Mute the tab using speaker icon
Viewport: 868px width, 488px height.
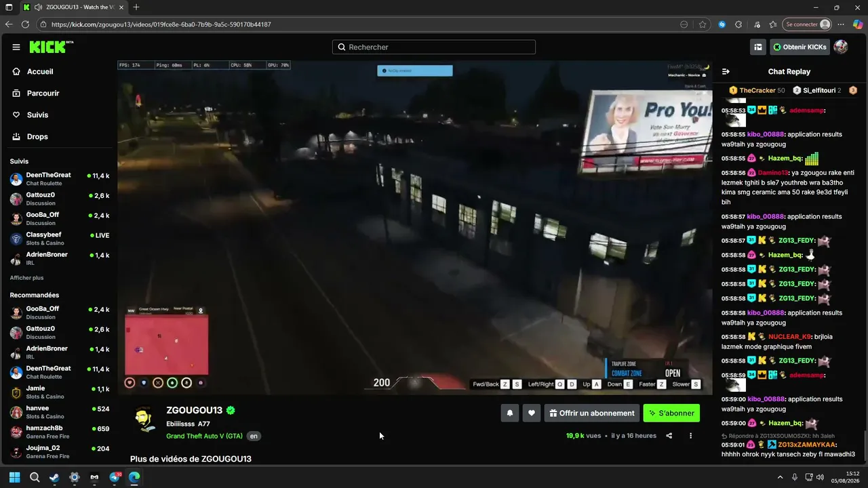[x=38, y=7]
